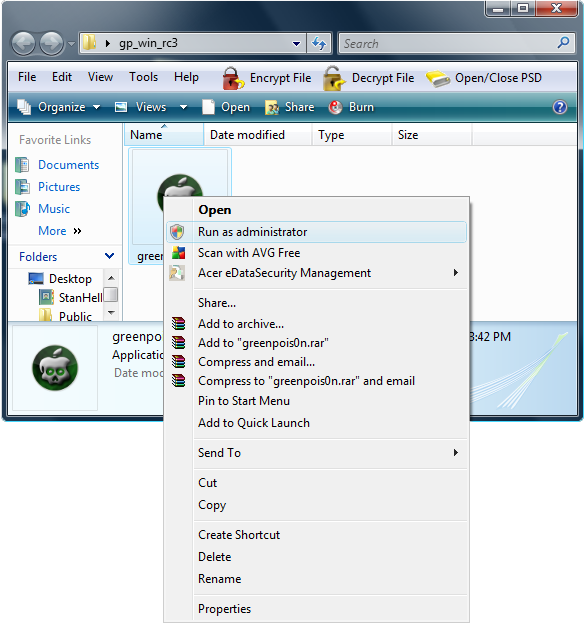Expand the Send To submenu arrow
The width and height of the screenshot is (584, 623).
click(x=456, y=453)
